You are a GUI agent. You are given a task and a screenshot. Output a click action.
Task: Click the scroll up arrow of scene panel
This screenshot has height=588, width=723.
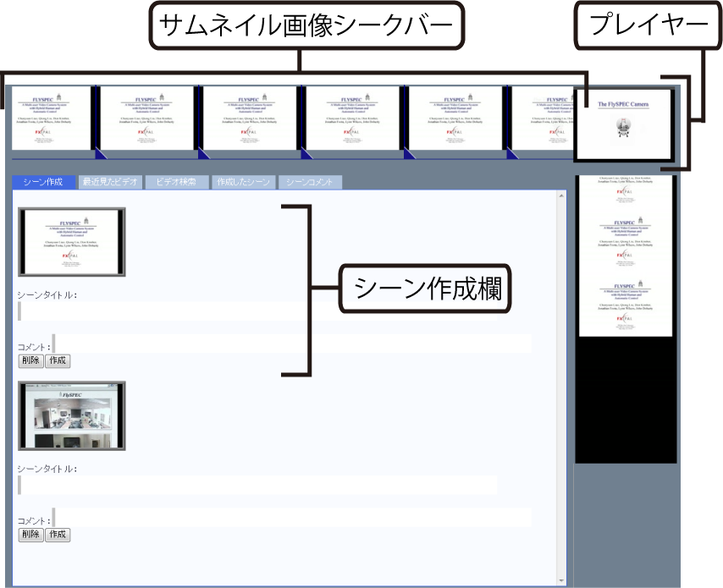561,195
